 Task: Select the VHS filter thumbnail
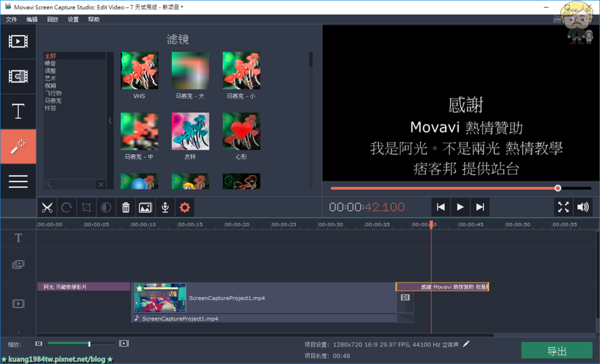pyautogui.click(x=139, y=71)
